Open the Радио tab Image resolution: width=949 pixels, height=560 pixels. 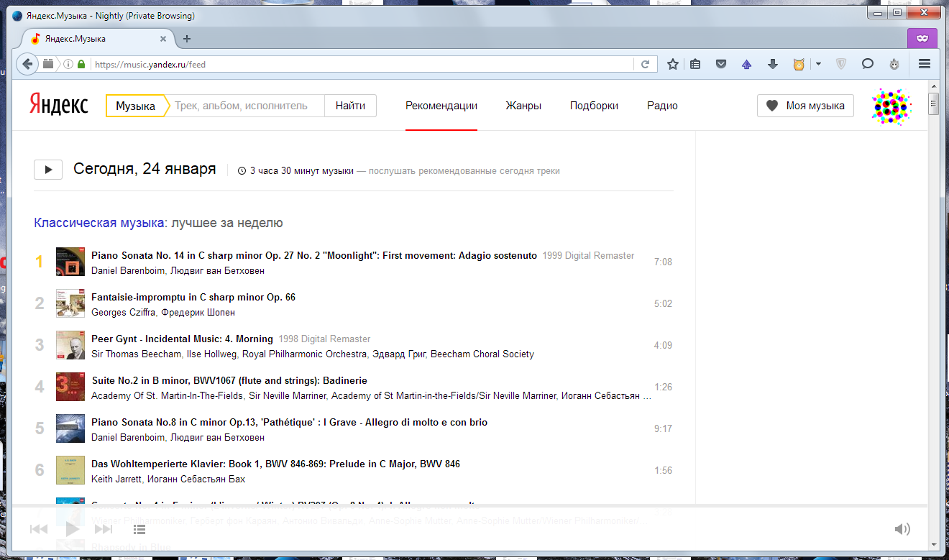662,106
